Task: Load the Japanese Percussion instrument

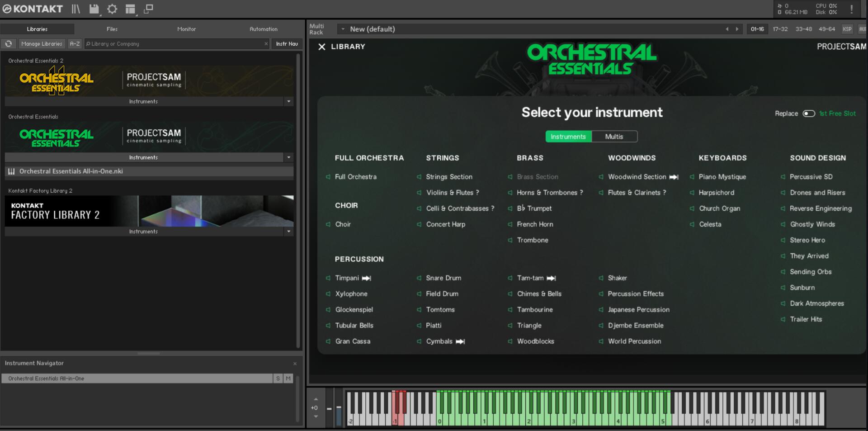Action: (639, 310)
